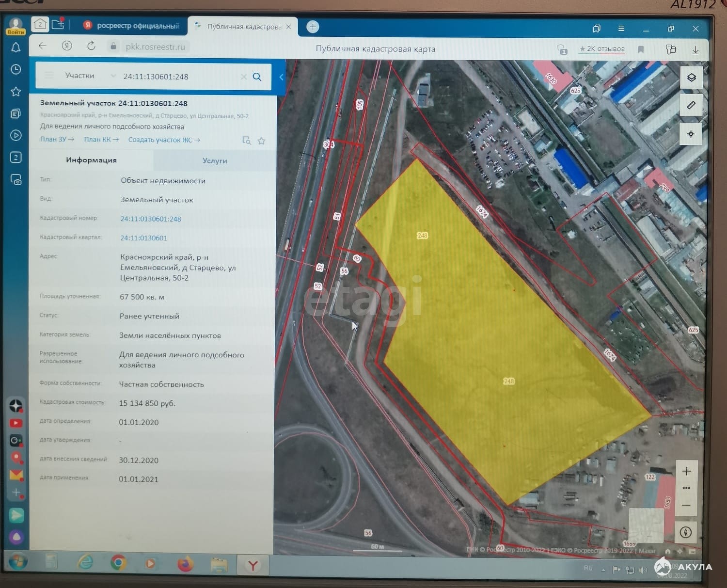Open the map layers panel
This screenshot has height=588, width=727.
pyautogui.click(x=691, y=78)
